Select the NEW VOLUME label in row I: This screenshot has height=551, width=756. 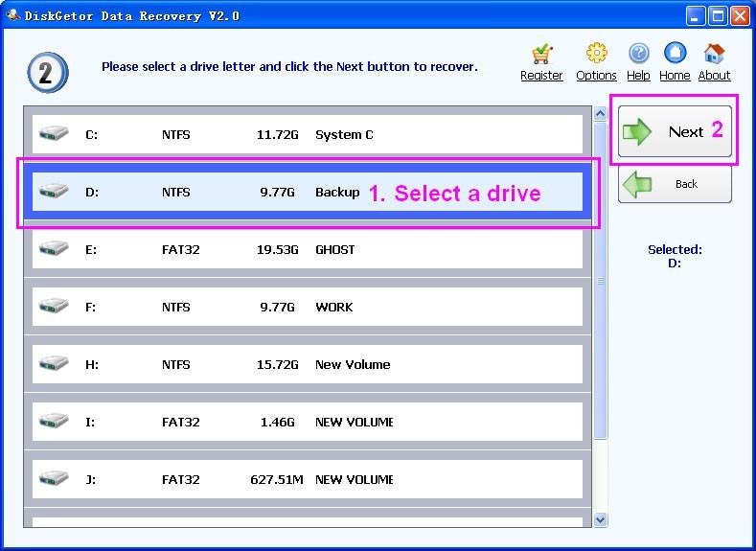355,423
